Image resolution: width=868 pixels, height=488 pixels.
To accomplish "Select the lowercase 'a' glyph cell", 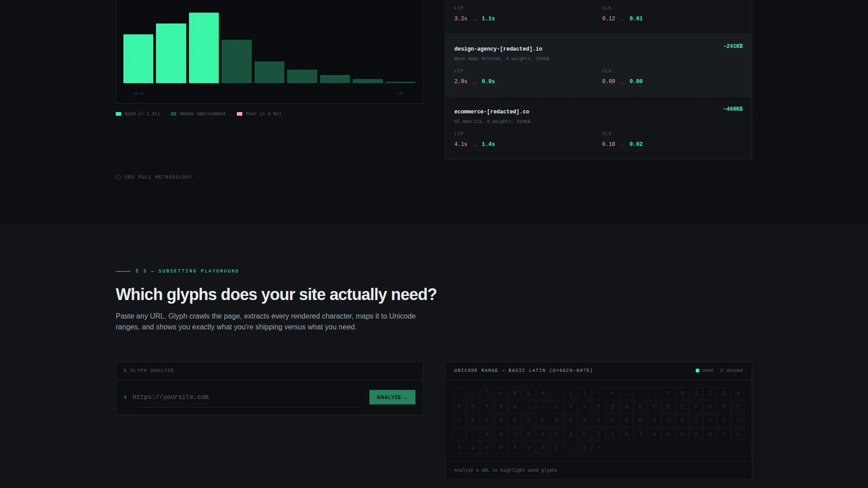I will (x=487, y=434).
